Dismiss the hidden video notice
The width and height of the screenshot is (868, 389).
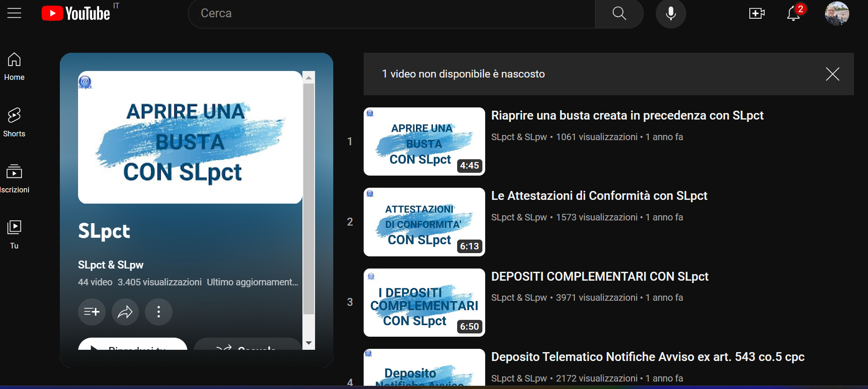click(x=832, y=74)
